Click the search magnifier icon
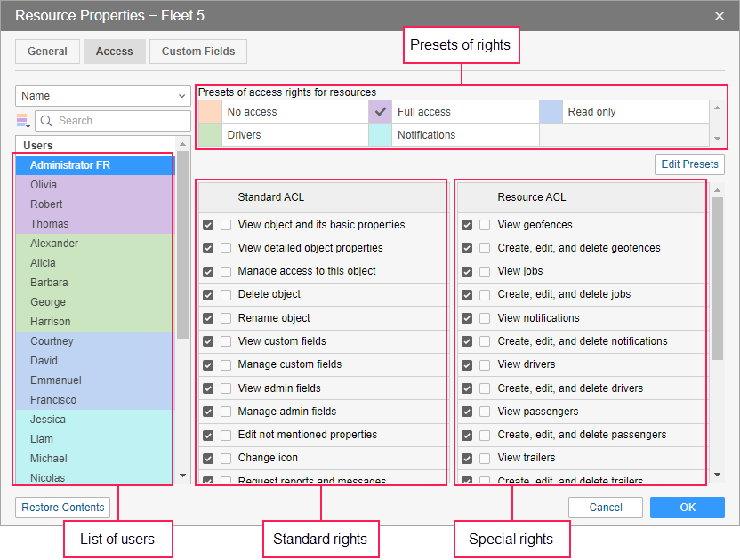 click(47, 121)
